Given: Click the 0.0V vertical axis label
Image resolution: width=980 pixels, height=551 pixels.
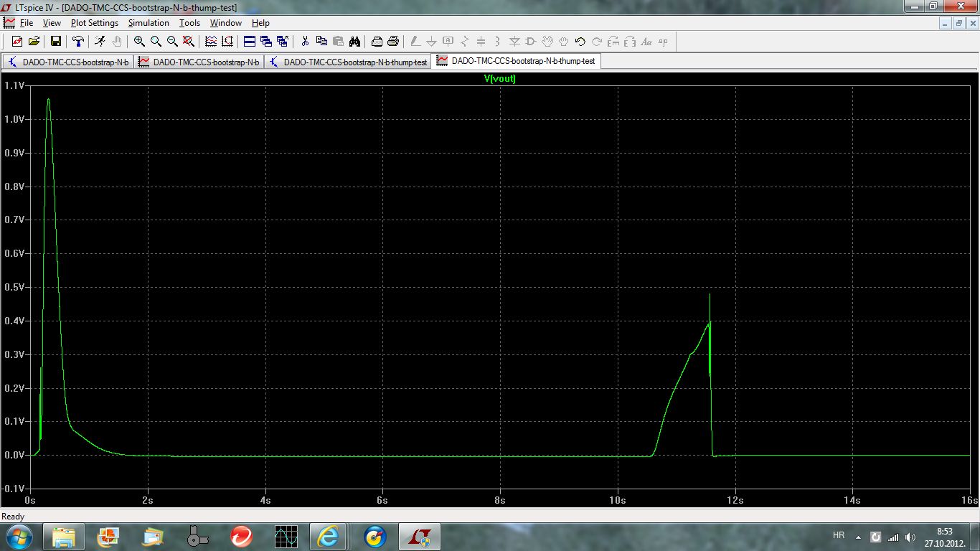Looking at the screenshot, I should (14, 455).
